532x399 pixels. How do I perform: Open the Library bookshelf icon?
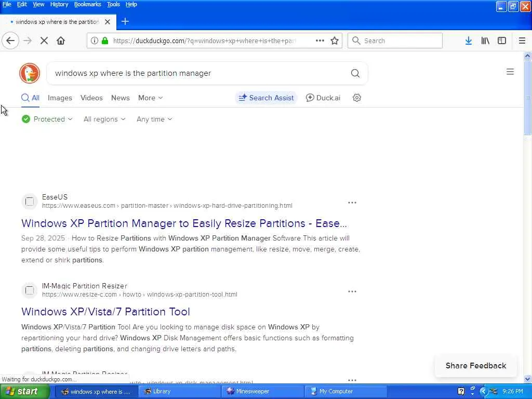click(x=485, y=41)
